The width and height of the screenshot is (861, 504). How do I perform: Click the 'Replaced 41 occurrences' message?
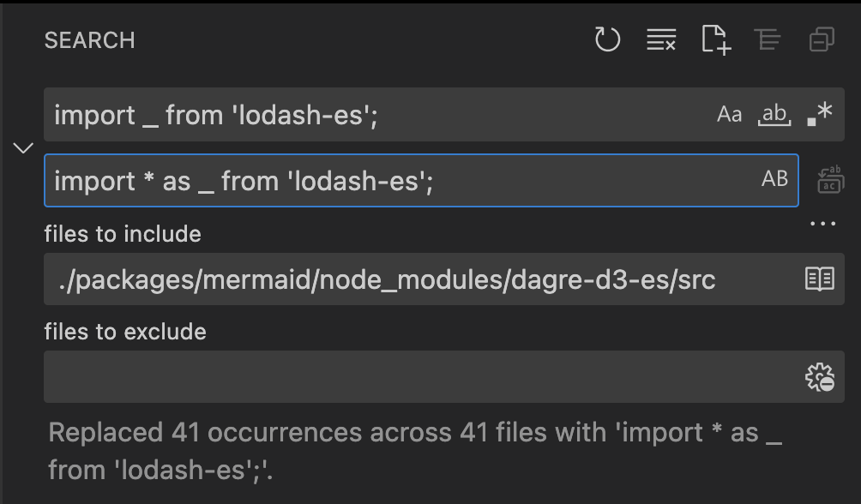(x=415, y=451)
